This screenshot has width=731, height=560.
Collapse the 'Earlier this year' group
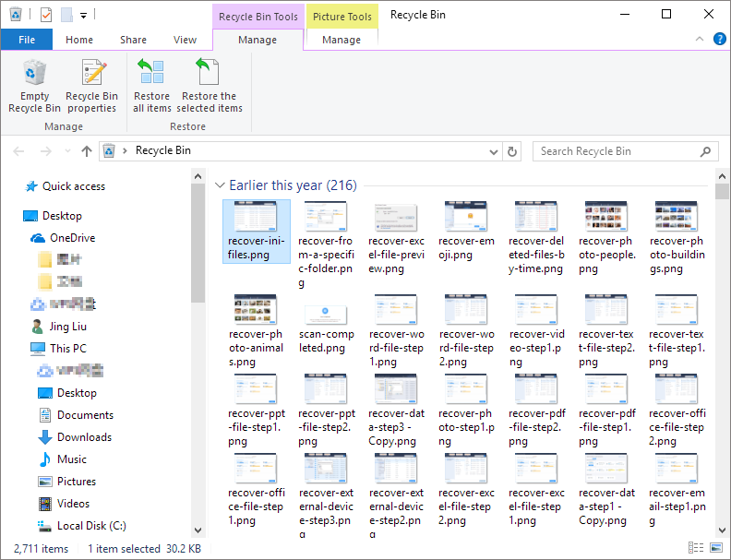(x=220, y=185)
